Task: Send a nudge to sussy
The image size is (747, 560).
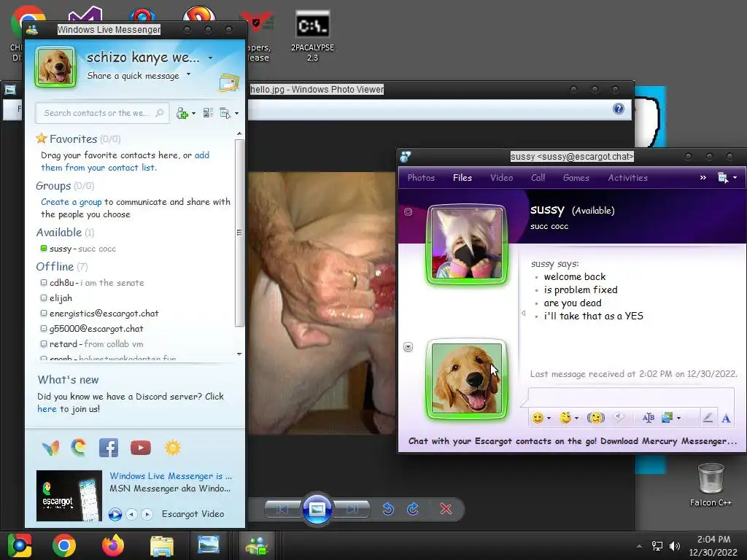Action: [x=596, y=418]
